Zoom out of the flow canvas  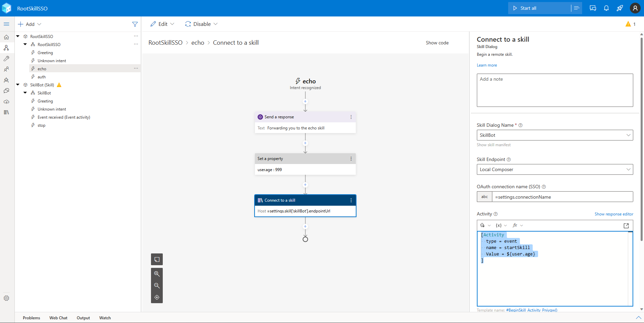tap(157, 285)
